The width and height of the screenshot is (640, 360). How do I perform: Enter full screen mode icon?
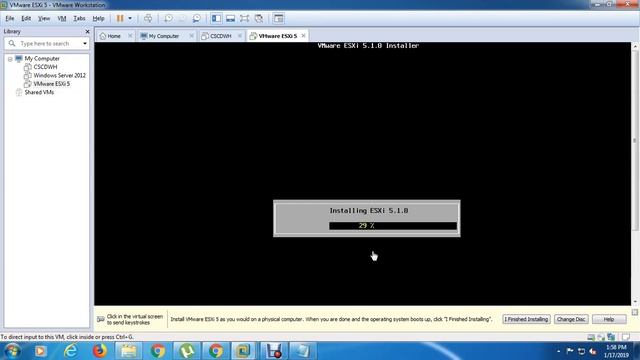pos(244,18)
